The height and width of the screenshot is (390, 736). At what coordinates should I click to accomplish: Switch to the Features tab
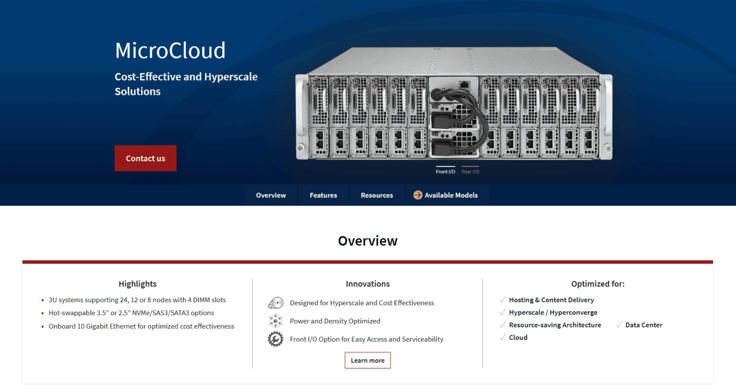coord(323,195)
